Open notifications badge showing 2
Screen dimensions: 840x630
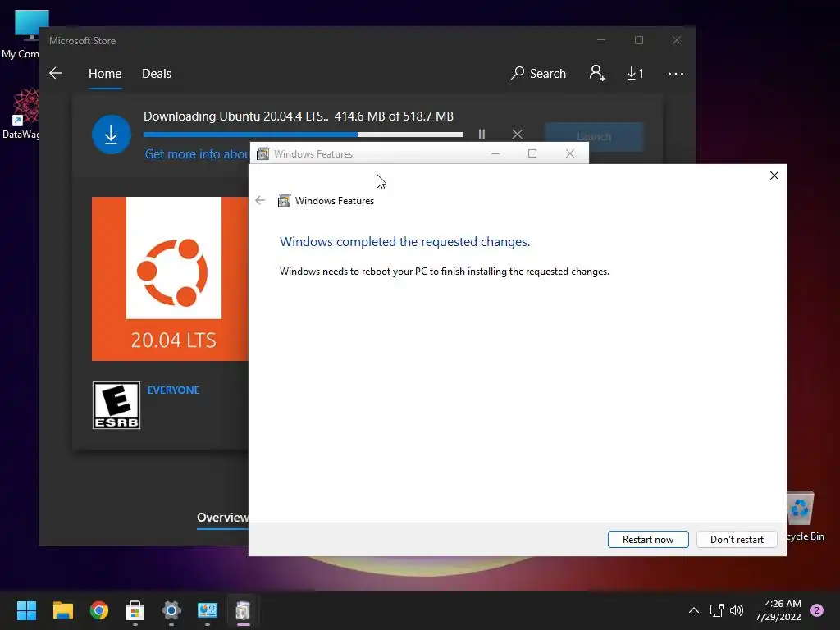(x=817, y=610)
